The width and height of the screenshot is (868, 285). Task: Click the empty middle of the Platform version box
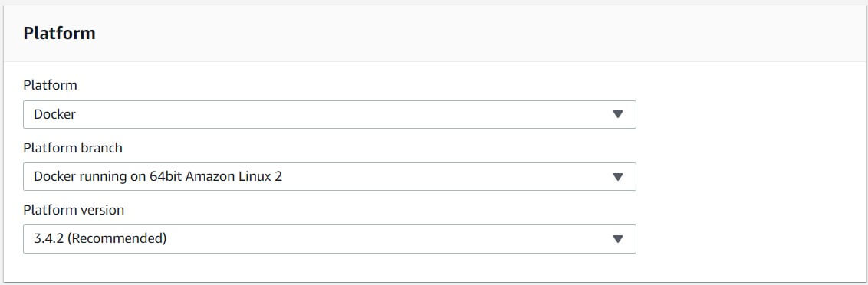387,239
